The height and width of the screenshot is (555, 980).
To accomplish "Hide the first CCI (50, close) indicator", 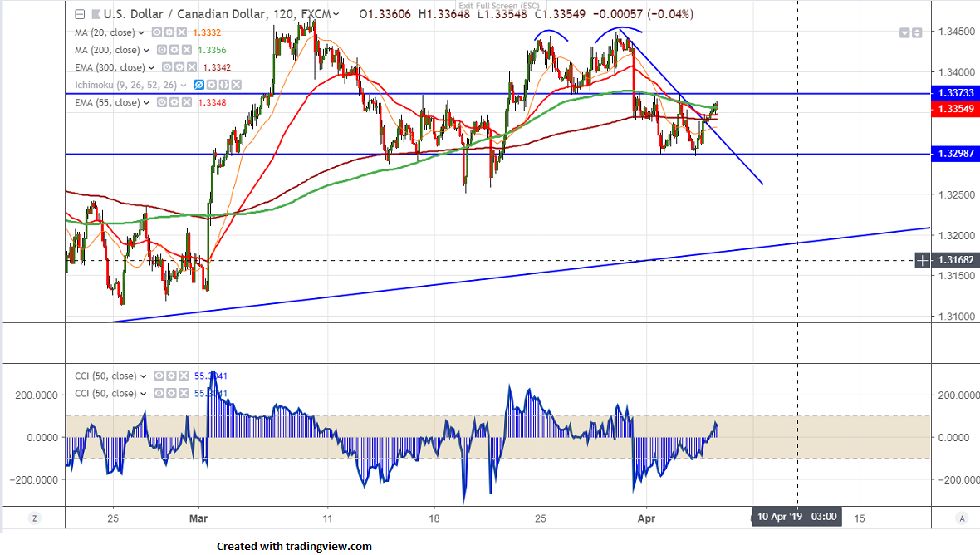I will [159, 376].
